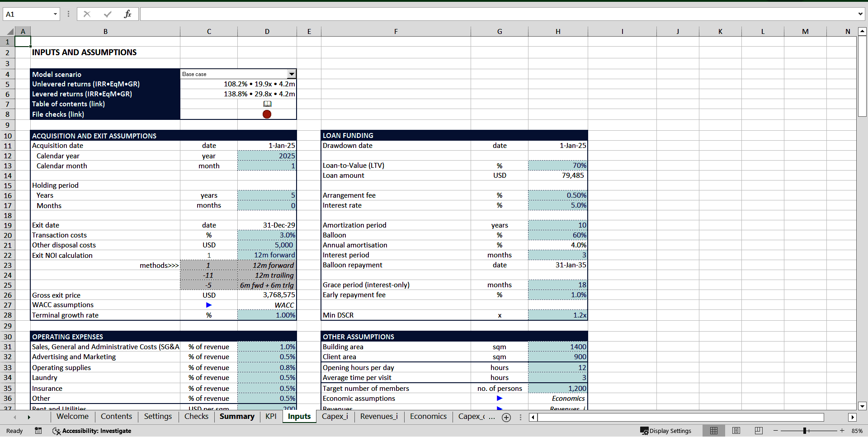Screen dimensions: 868x437
Task: Switch to the Summary sheet tab
Action: point(236,417)
